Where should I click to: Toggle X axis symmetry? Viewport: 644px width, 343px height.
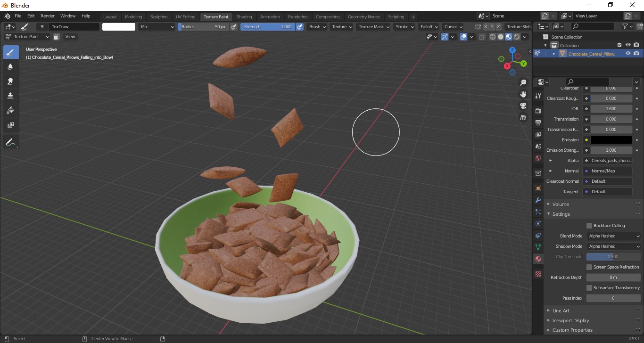(x=486, y=27)
